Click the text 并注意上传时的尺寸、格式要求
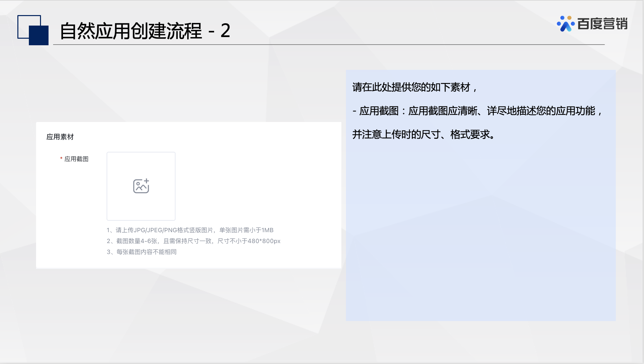 (x=424, y=134)
